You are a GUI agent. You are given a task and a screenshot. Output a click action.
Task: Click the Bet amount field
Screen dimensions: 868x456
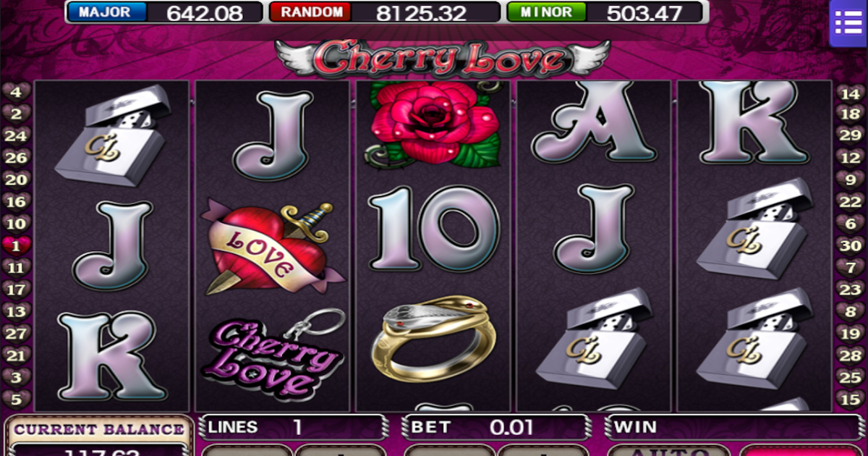(x=496, y=427)
